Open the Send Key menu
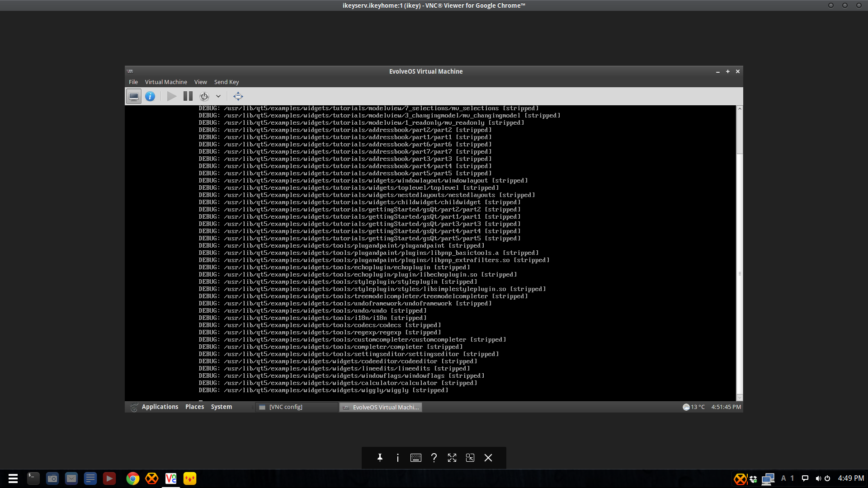This screenshot has width=868, height=488. 226,82
